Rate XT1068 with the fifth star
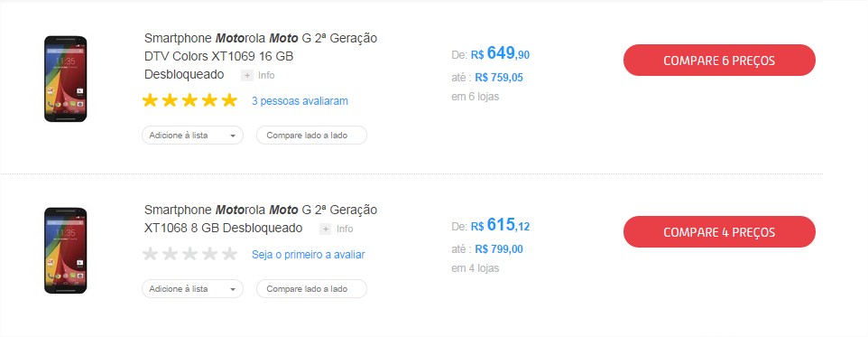Viewport: 868px width, 337px height. 229,255
